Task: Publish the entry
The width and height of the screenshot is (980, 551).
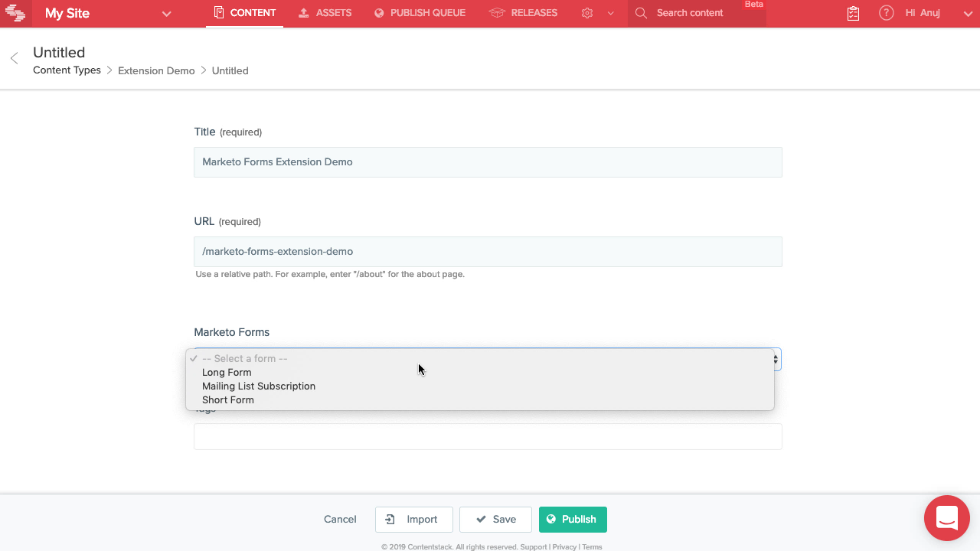Action: (x=573, y=520)
